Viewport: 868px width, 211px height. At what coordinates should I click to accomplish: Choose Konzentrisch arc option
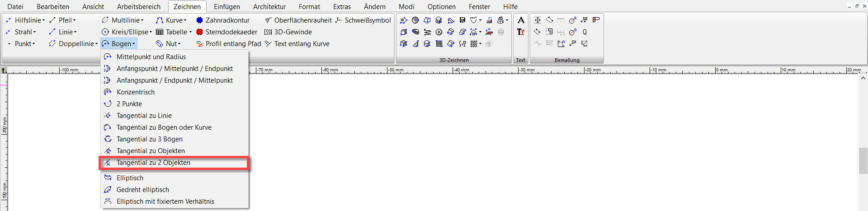(x=175, y=92)
